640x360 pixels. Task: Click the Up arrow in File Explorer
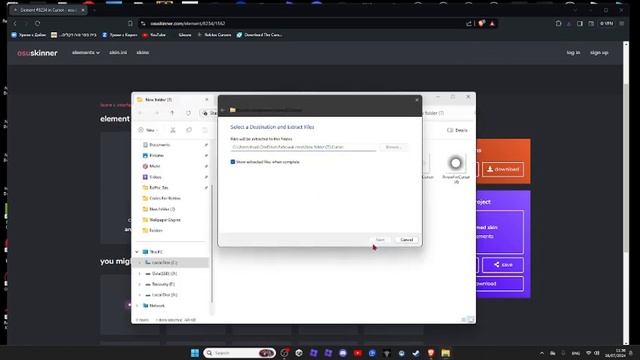pyautogui.click(x=172, y=113)
